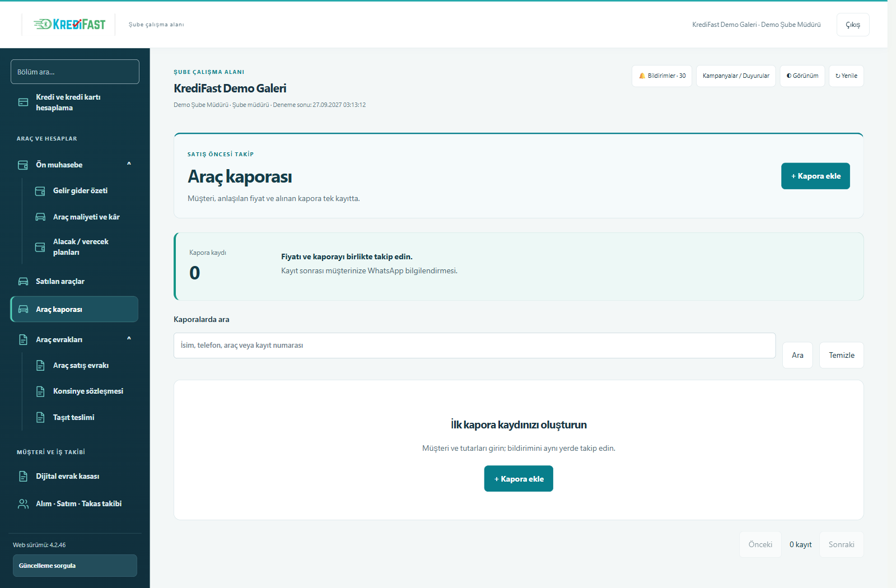Click the Ön muhasebe wallet icon

point(23,165)
